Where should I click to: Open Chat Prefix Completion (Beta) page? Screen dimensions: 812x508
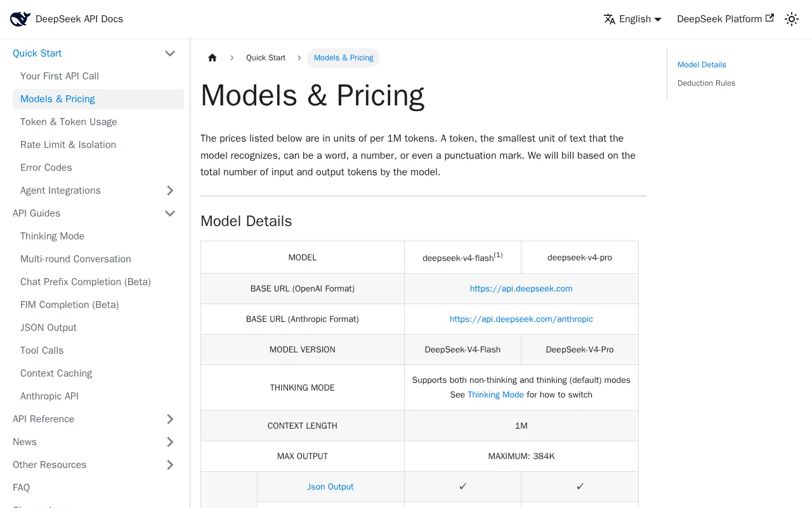click(86, 282)
